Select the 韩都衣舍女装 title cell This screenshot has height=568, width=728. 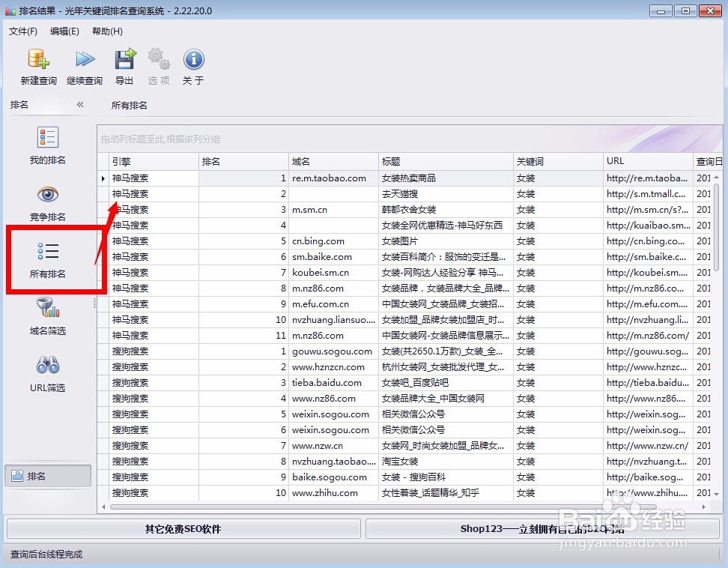coord(446,210)
